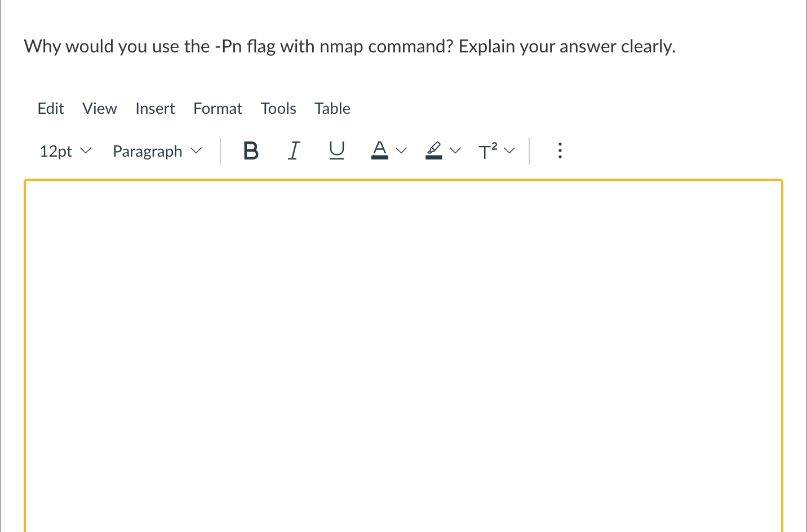Click inside the answer text area
Image resolution: width=807 pixels, height=532 pixels.
tap(403, 349)
